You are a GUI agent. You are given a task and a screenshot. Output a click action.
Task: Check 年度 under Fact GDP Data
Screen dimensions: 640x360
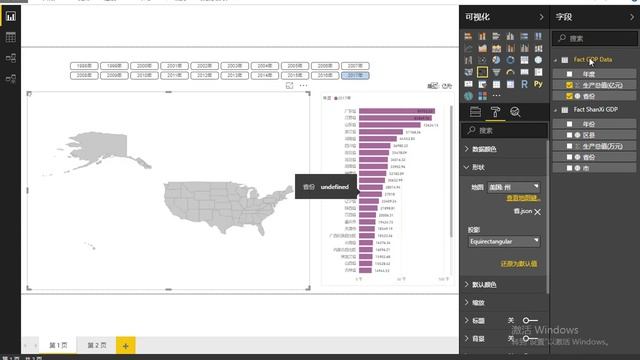(x=569, y=74)
